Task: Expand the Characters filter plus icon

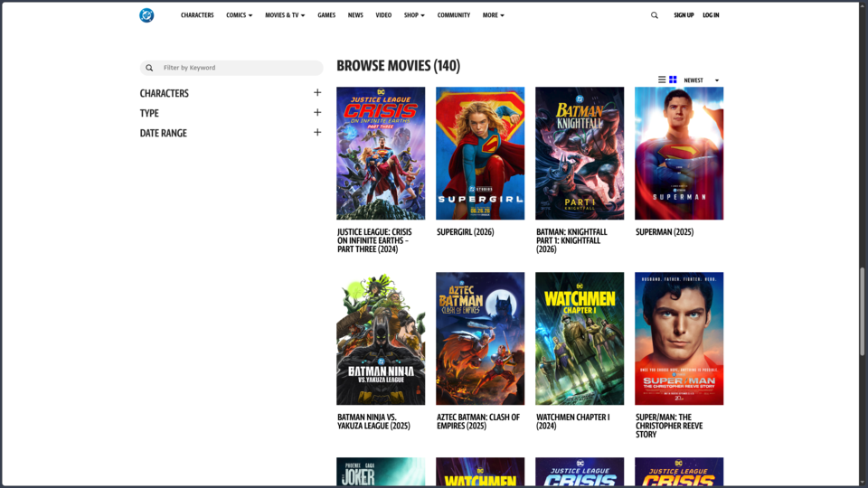Action: coord(317,93)
